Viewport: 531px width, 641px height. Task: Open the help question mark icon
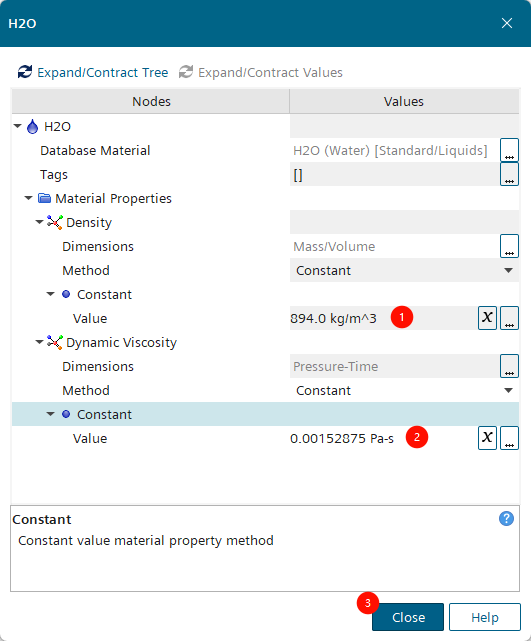[506, 518]
